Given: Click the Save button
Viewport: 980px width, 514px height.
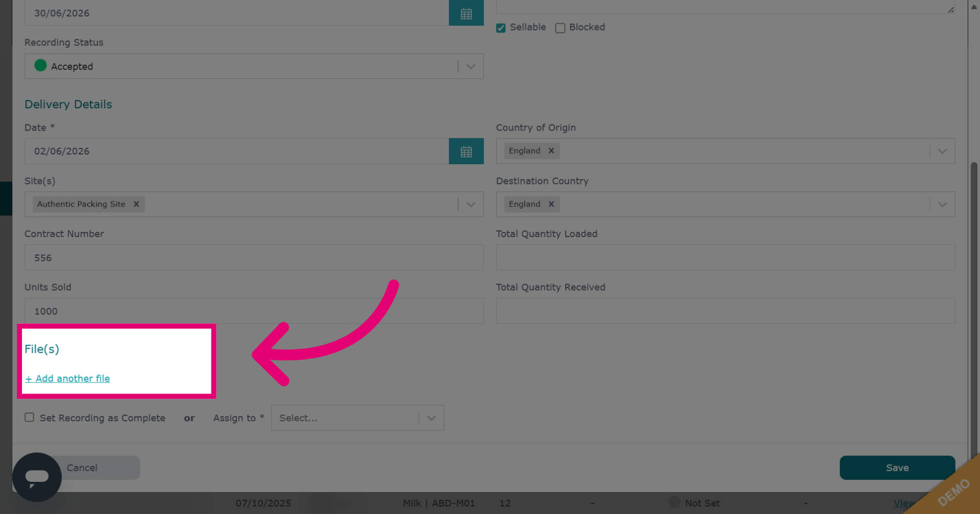Looking at the screenshot, I should 897,468.
